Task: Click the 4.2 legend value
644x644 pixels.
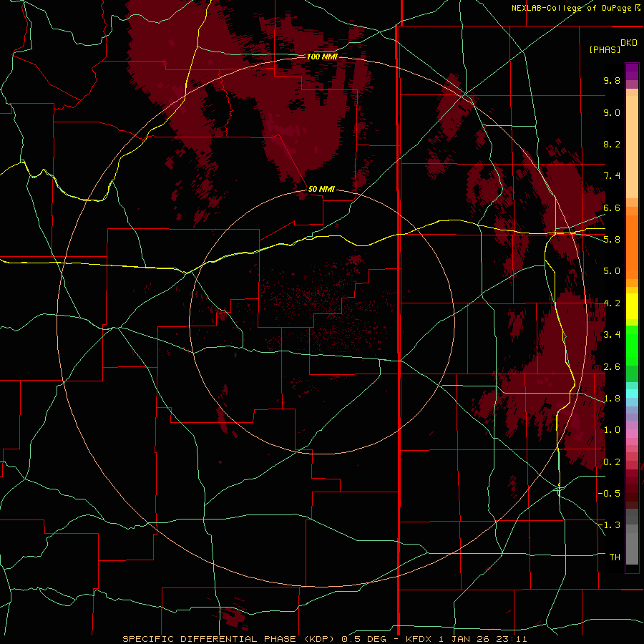Action: coord(612,303)
